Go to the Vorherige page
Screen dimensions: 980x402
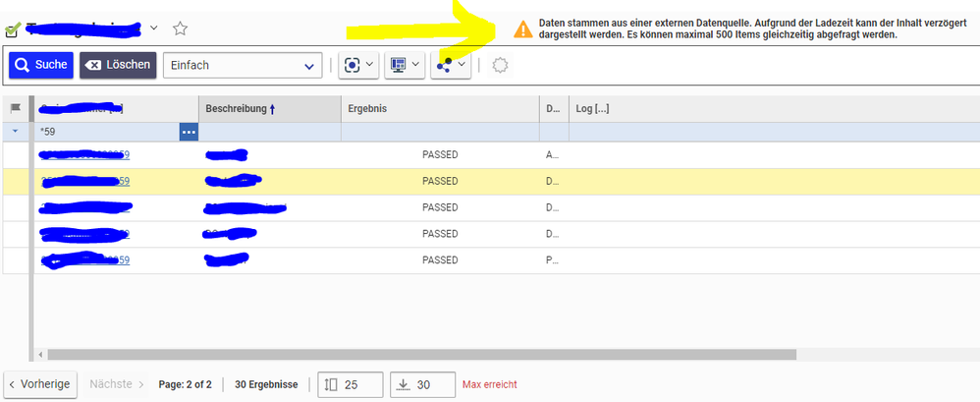point(40,384)
